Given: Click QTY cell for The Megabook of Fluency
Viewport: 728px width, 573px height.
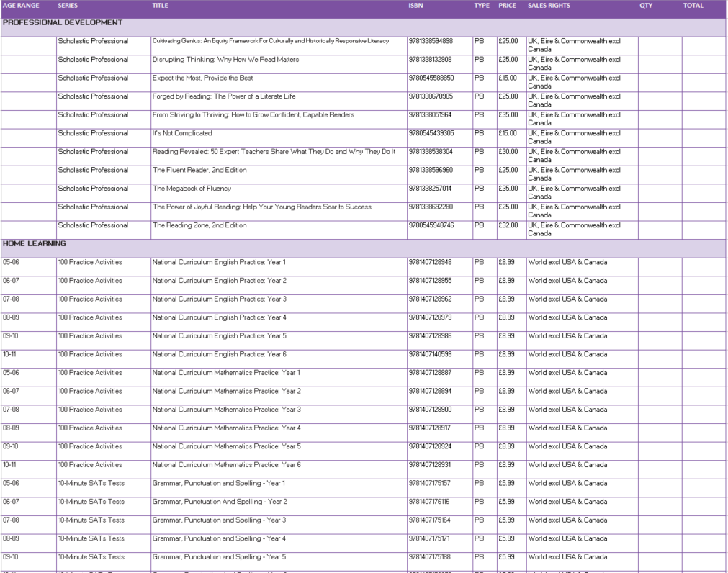Looking at the screenshot, I should point(660,193).
